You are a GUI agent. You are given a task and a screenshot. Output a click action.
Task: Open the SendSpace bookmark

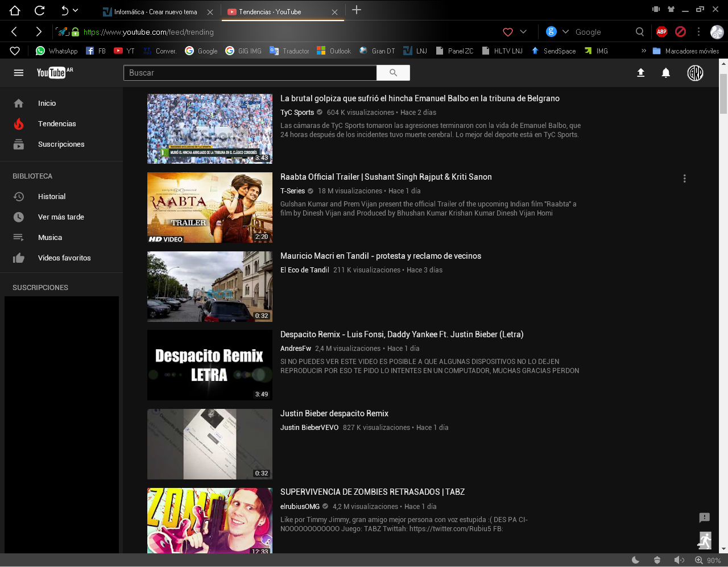(553, 51)
